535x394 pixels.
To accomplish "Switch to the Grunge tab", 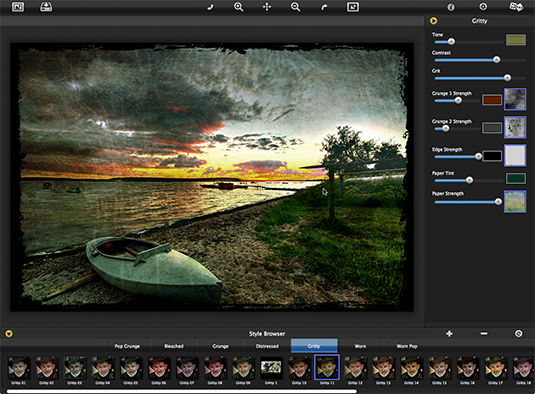I will tap(220, 346).
